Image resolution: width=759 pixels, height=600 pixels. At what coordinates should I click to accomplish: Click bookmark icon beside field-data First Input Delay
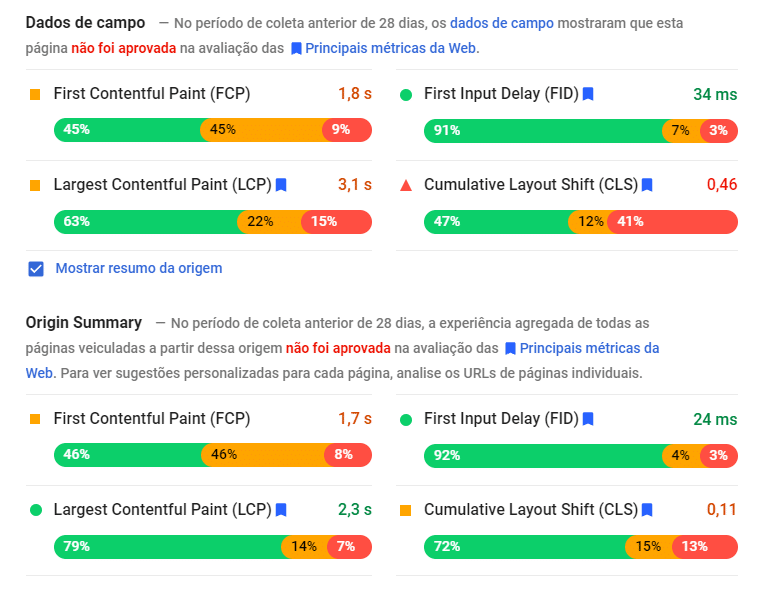(588, 95)
